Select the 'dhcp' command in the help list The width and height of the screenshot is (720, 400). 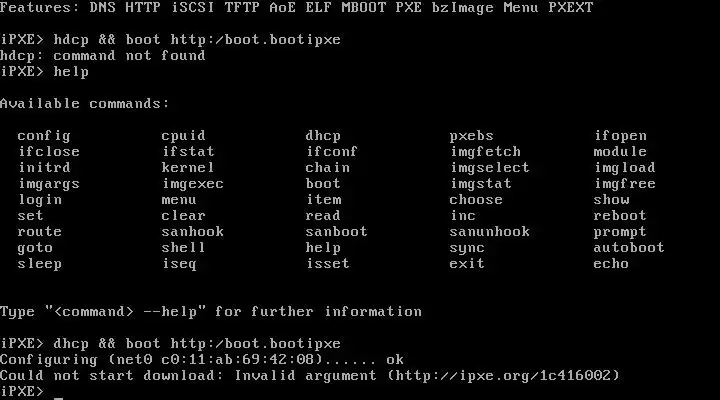(x=323, y=136)
